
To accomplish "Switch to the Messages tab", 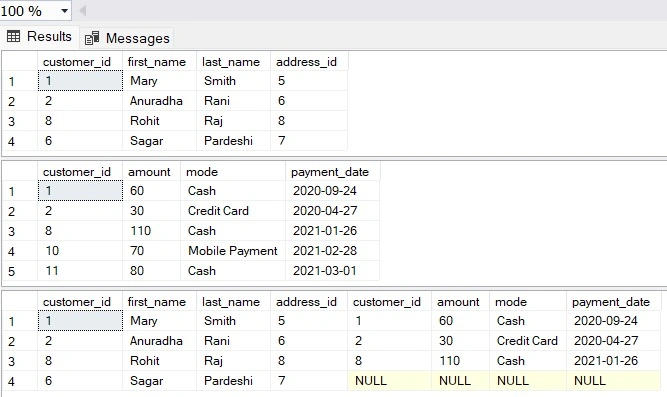I will point(127,38).
